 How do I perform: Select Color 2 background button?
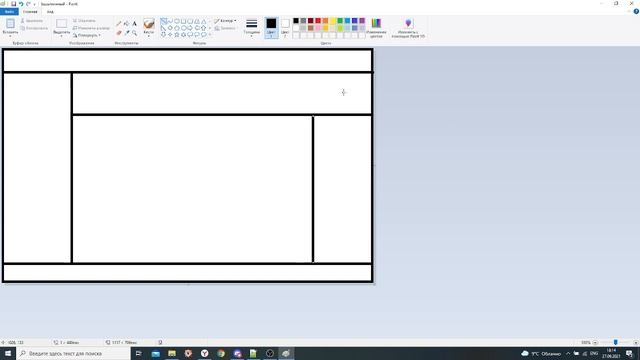tap(285, 28)
